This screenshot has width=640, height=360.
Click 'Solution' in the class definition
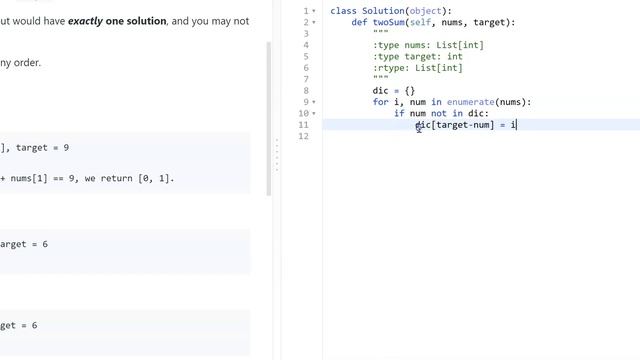point(383,11)
